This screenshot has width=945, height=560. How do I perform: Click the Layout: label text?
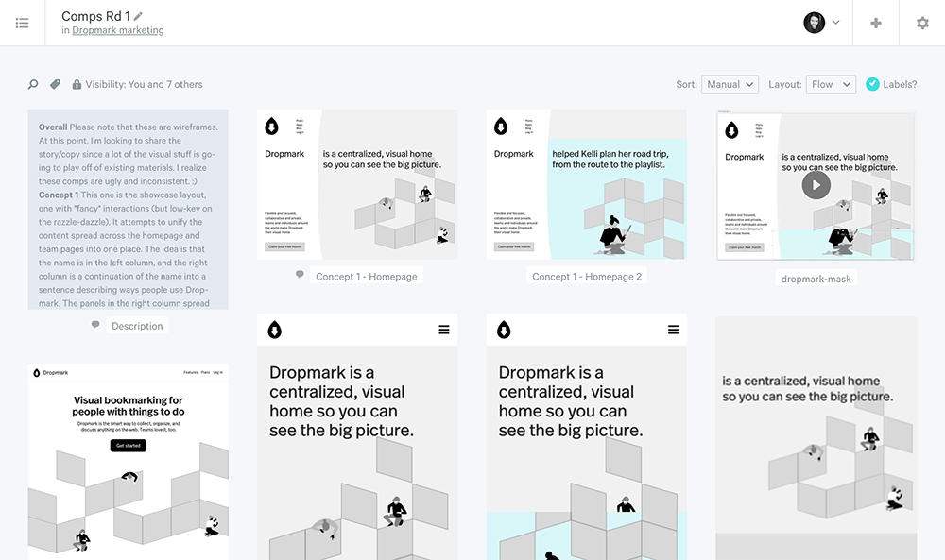(784, 84)
